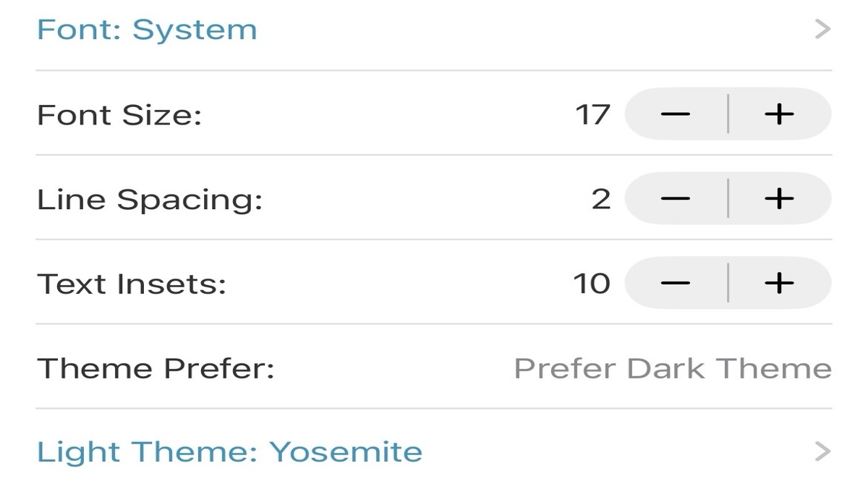The width and height of the screenshot is (868, 492).
Task: Raise Line Spacing using the plus button
Action: [x=779, y=198]
